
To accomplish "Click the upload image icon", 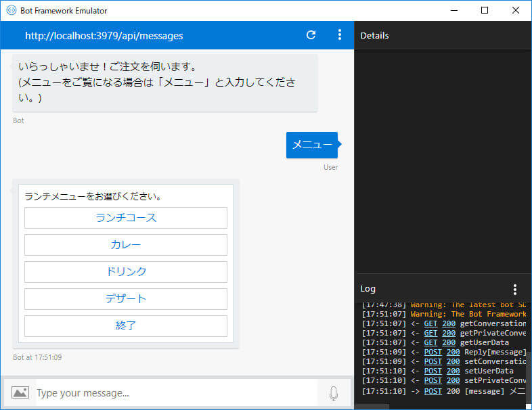I will 20,392.
